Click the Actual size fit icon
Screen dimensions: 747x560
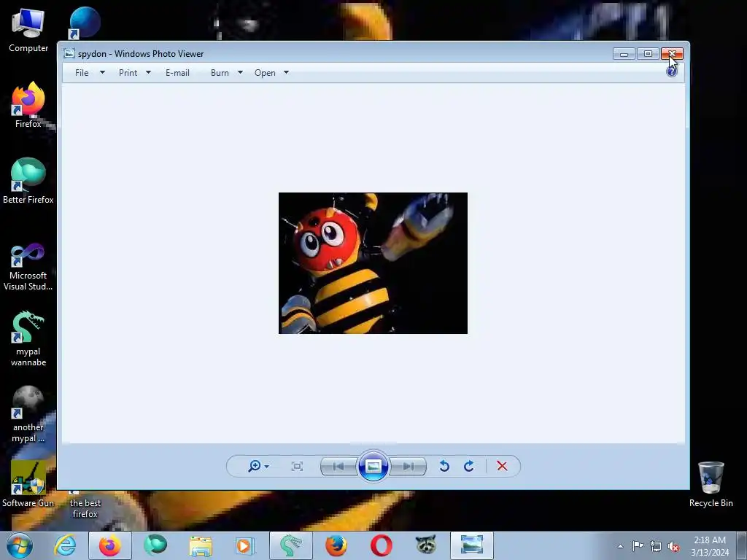[x=297, y=466]
